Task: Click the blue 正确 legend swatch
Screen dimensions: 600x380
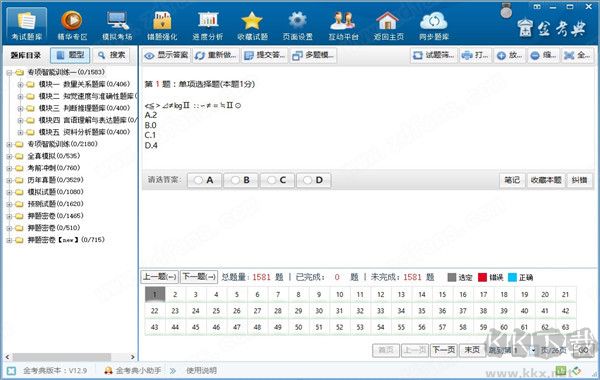Action: click(512, 277)
